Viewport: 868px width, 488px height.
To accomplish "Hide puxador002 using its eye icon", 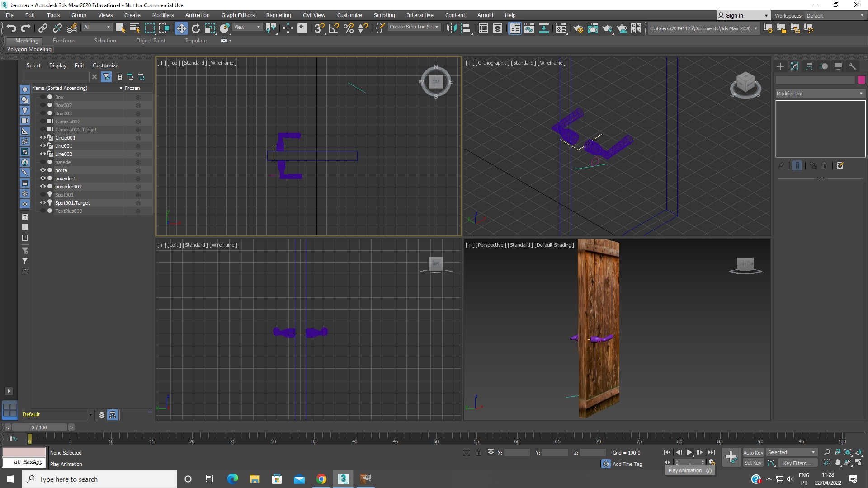I will [43, 187].
